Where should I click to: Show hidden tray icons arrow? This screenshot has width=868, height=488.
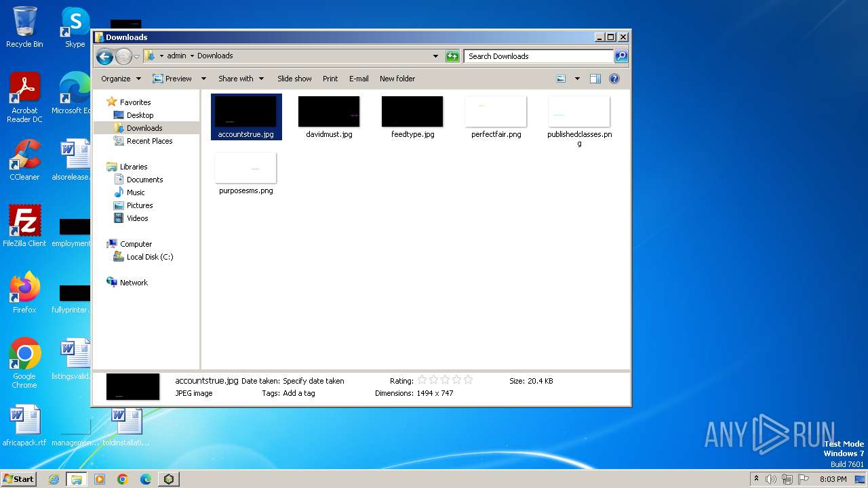[756, 479]
